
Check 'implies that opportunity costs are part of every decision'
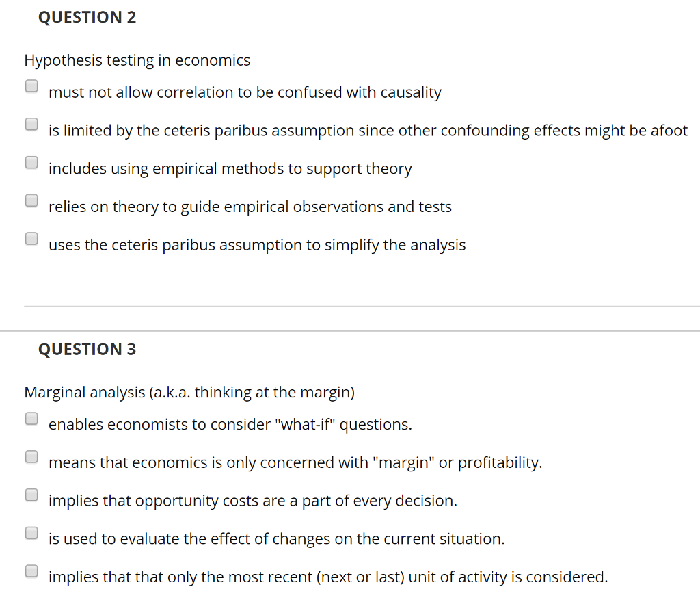pos(31,494)
